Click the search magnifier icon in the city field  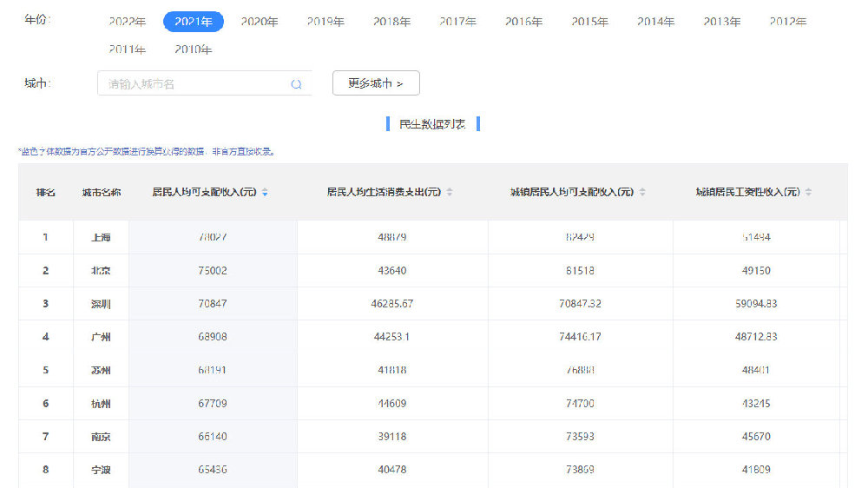pos(296,84)
